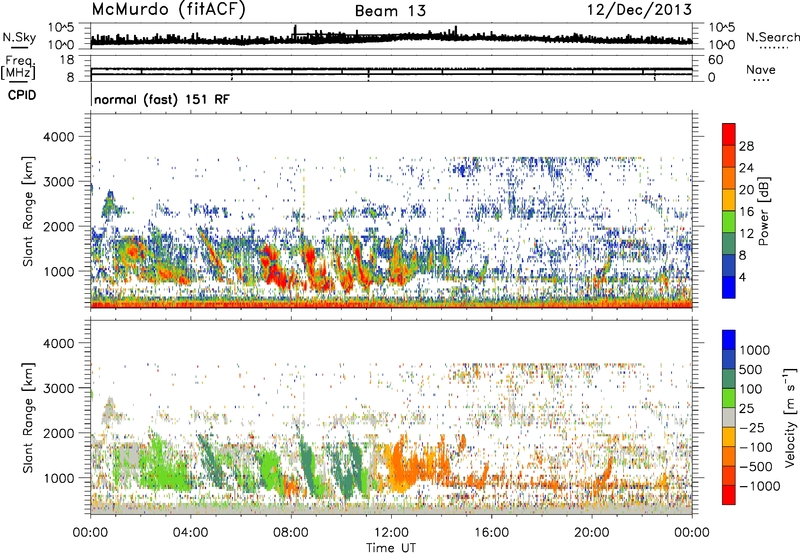The height and width of the screenshot is (554, 800).
Task: Click the "2000" tick of the velocity panel
Action: (58, 433)
